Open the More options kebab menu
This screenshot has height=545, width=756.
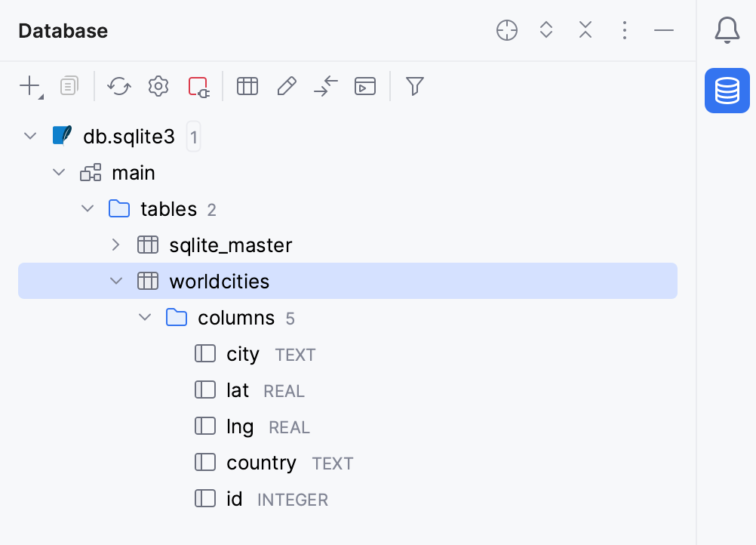(625, 30)
